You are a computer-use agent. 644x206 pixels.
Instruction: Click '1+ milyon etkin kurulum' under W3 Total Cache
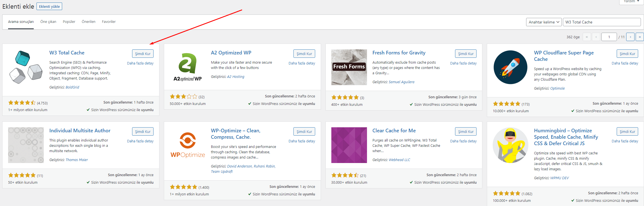tap(28, 110)
